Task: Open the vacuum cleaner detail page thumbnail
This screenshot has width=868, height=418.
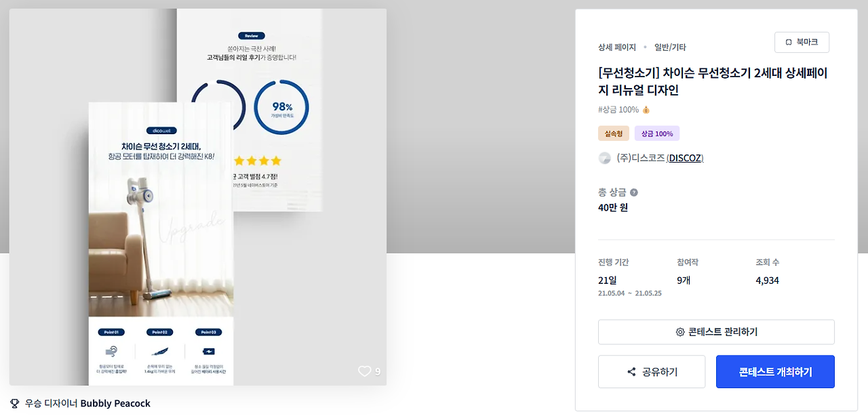Action: tap(161, 244)
